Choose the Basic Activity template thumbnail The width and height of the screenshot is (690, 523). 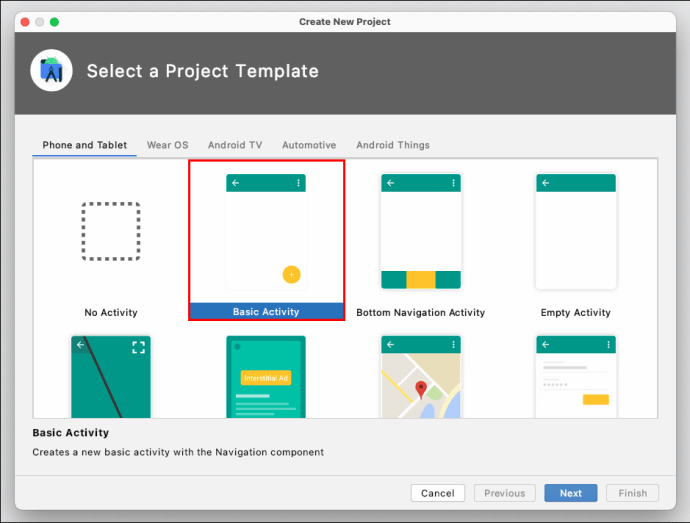pos(266,232)
